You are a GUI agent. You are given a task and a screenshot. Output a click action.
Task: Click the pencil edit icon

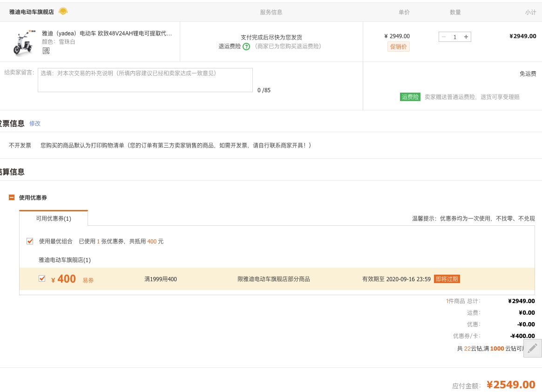[532, 348]
